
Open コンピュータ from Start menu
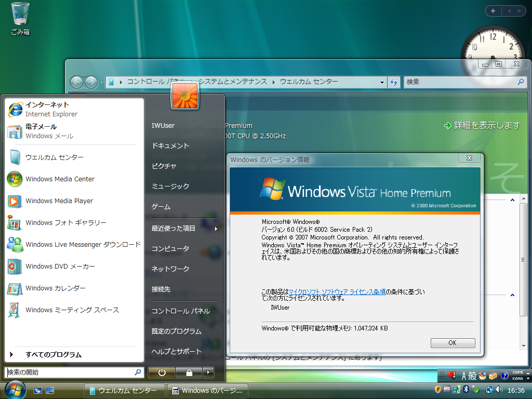[x=185, y=249]
